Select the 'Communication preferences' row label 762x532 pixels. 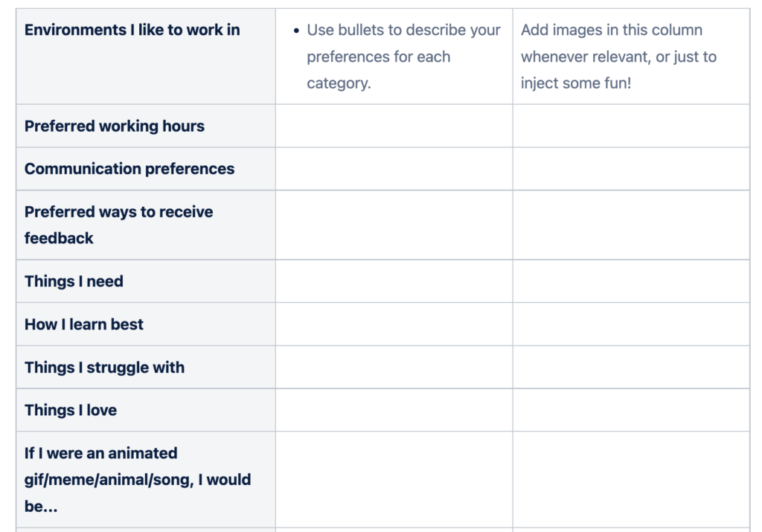(129, 169)
